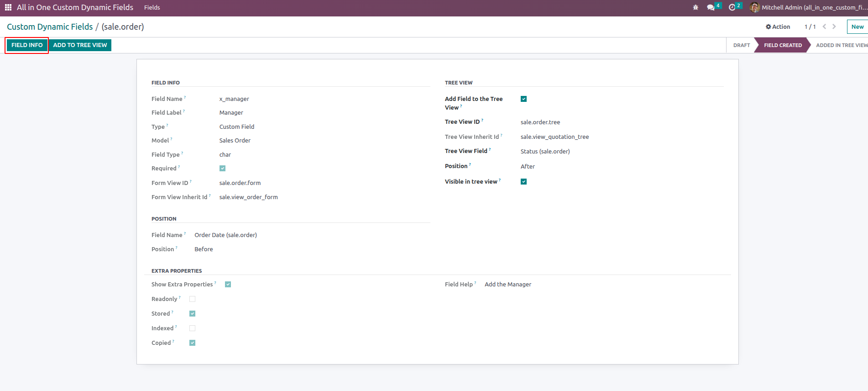
Task: Toggle the Copied checkbox
Action: 192,343
